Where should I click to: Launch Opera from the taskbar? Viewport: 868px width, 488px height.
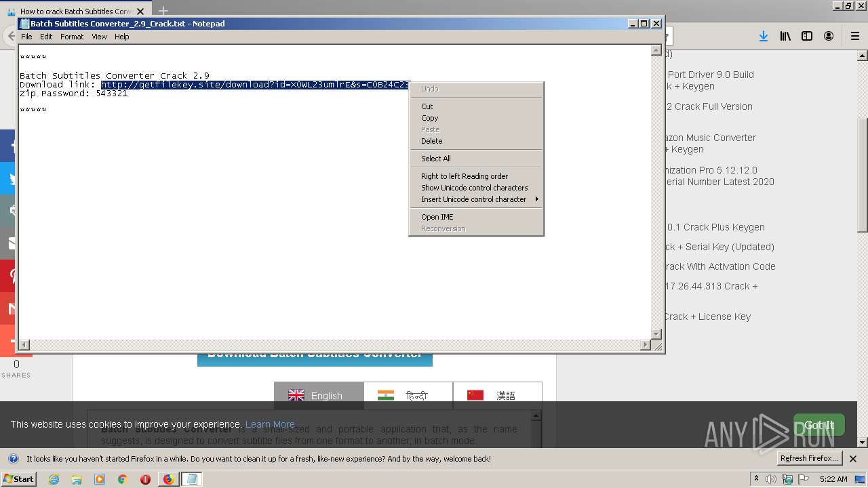tap(145, 479)
